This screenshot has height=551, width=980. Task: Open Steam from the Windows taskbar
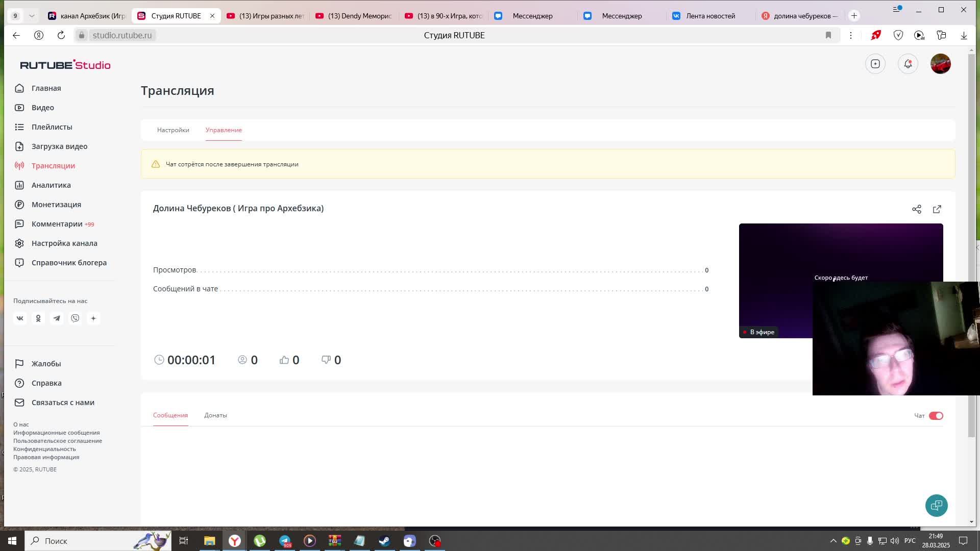[384, 541]
